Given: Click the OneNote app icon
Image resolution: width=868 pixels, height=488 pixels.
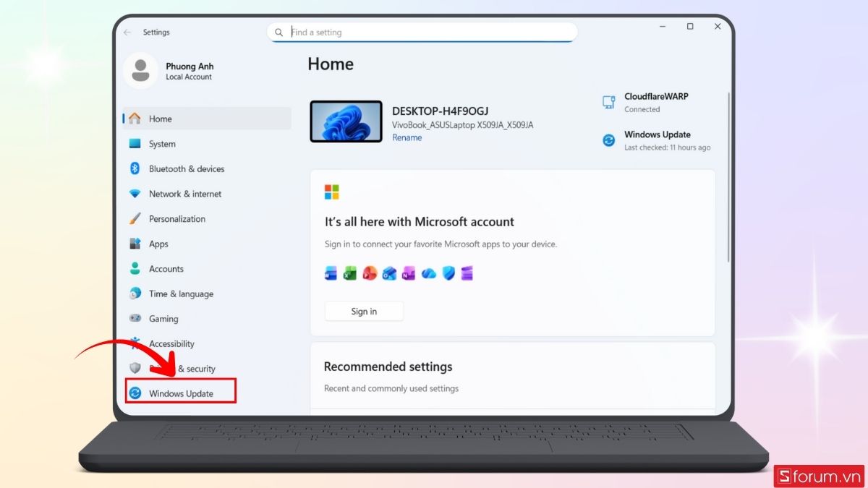Looking at the screenshot, I should point(409,273).
